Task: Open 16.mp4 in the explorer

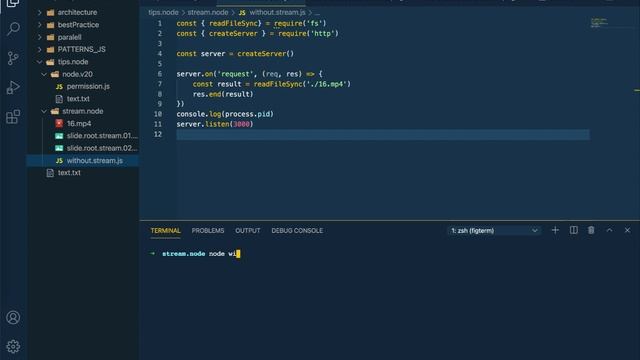Action: point(79,123)
